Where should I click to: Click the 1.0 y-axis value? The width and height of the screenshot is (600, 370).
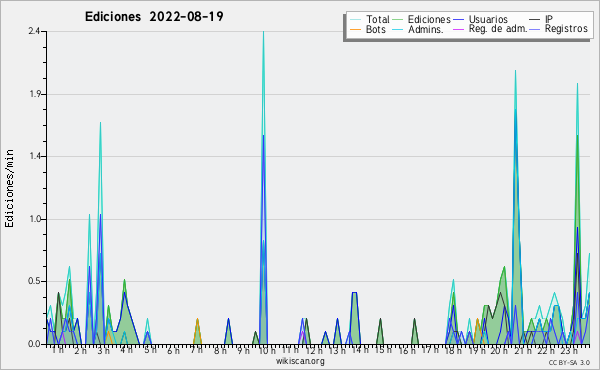pyautogui.click(x=34, y=219)
